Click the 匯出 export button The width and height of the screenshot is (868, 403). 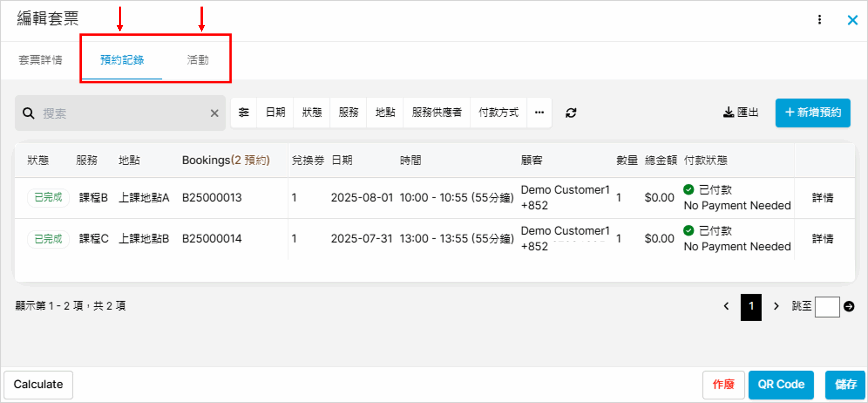tap(741, 112)
